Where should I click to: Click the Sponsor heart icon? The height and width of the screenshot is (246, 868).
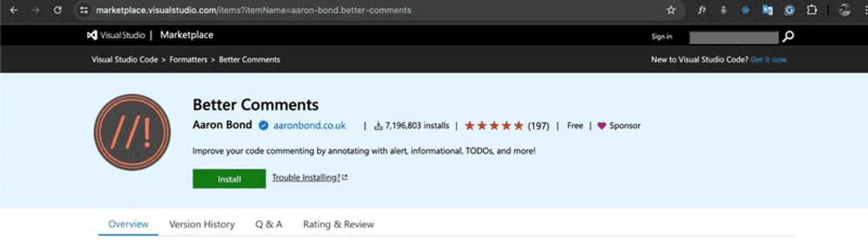point(601,126)
